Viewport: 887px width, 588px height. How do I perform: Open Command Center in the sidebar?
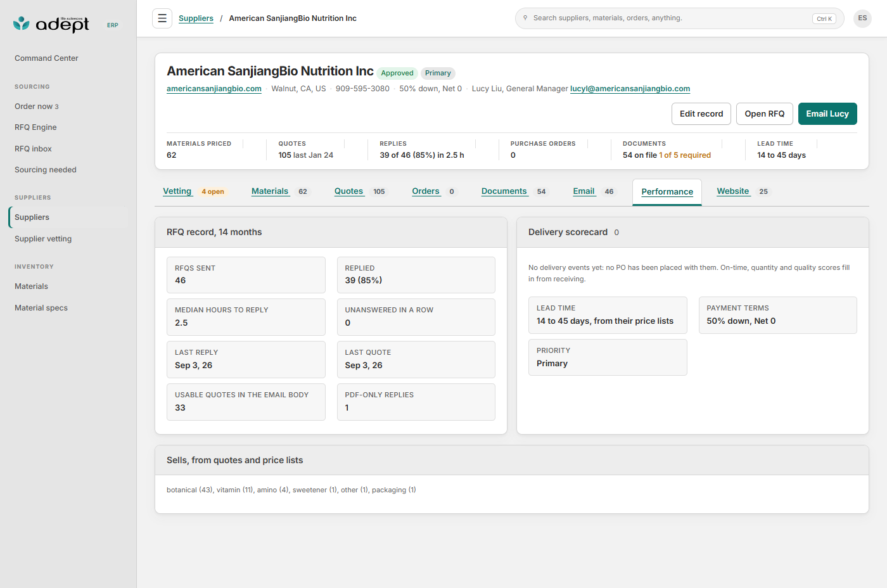pyautogui.click(x=68, y=58)
